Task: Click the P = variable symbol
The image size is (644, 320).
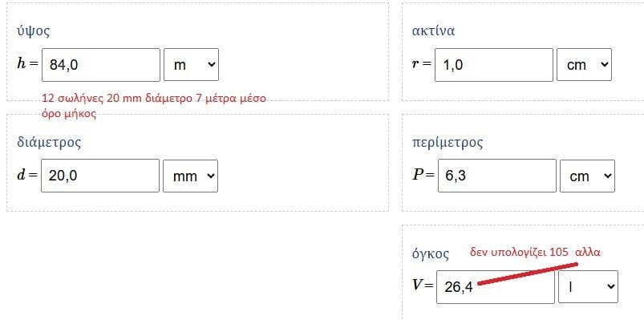Action: 423,175
